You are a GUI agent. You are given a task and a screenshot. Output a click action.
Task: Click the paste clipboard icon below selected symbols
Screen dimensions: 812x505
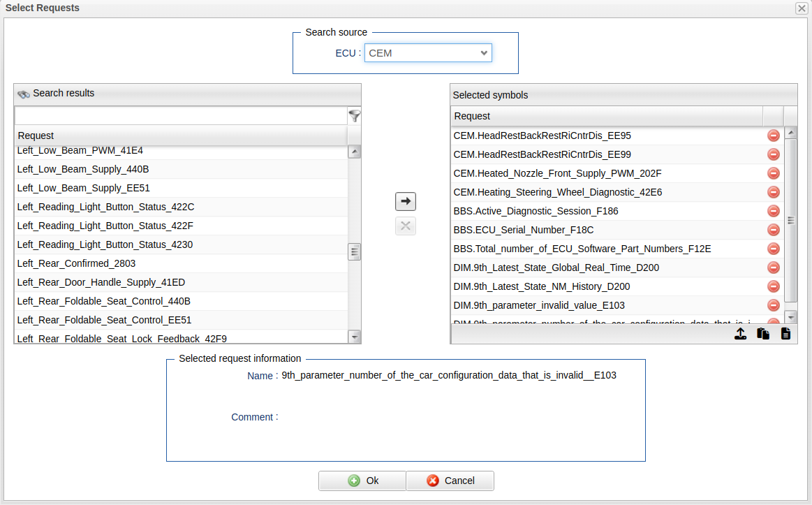[x=763, y=334]
